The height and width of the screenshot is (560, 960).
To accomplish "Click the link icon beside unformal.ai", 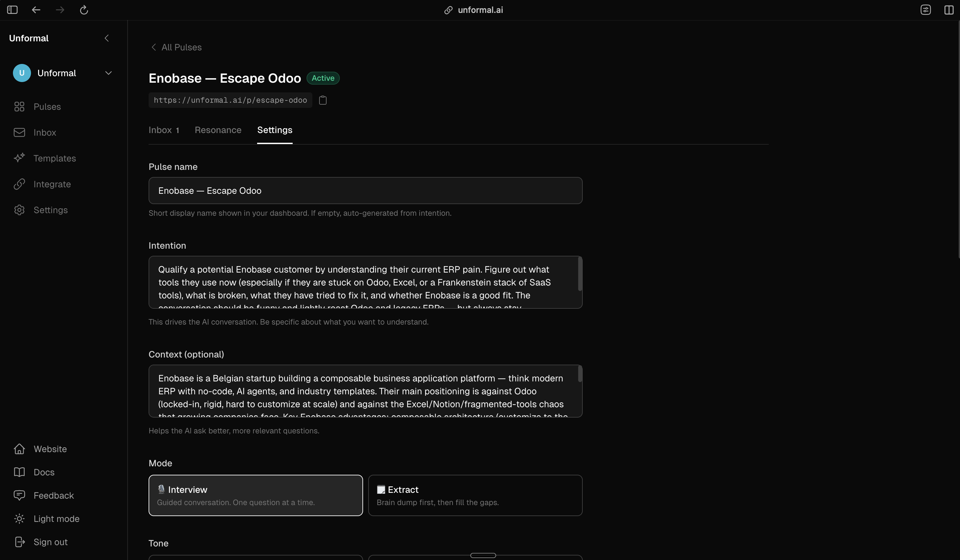I will (x=448, y=10).
